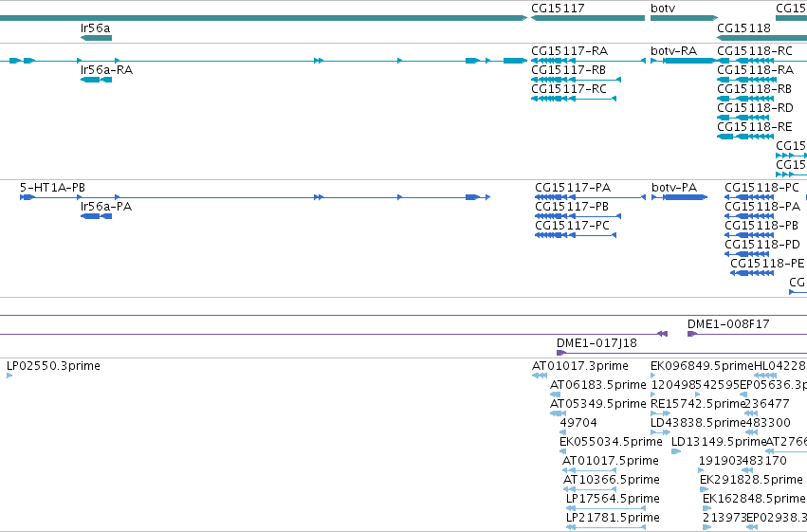Select EST EK055034.5prime
Screen dimensions: 807x532
(x=611, y=442)
